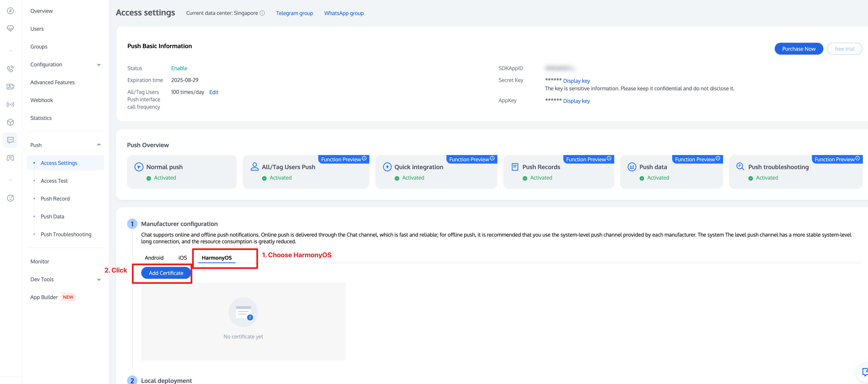The image size is (868, 384).
Task: Switch to the Android tab
Action: (154, 258)
